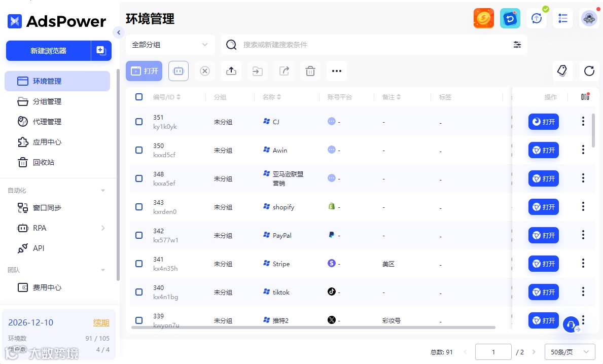Open the three-dot menu for row Stripe
The width and height of the screenshot is (603, 364).
tap(583, 263)
